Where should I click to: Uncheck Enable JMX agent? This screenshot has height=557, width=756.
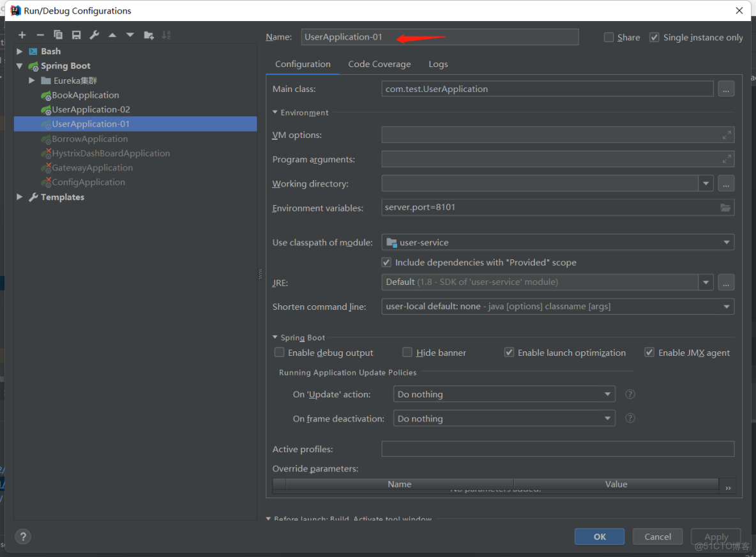coord(649,352)
